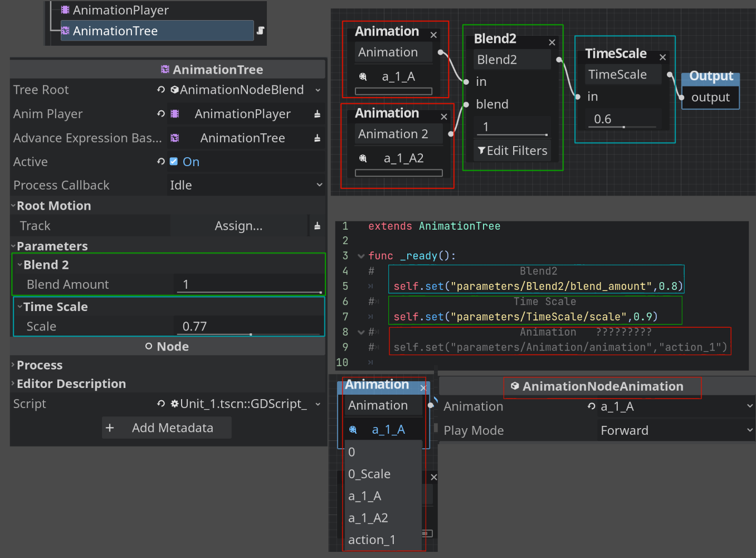Choose a_1_A from the animation popup list

point(383,496)
